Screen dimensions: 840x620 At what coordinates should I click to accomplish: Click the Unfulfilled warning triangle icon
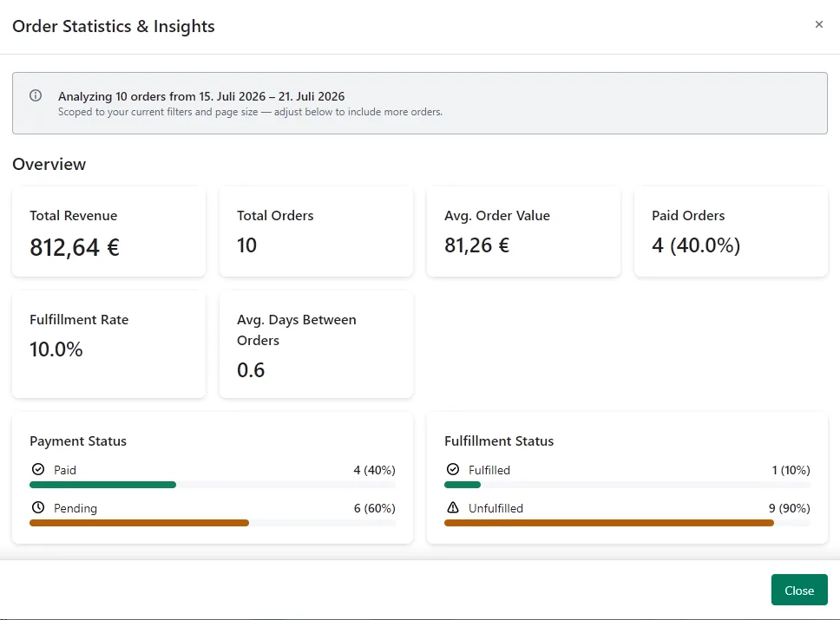point(453,507)
